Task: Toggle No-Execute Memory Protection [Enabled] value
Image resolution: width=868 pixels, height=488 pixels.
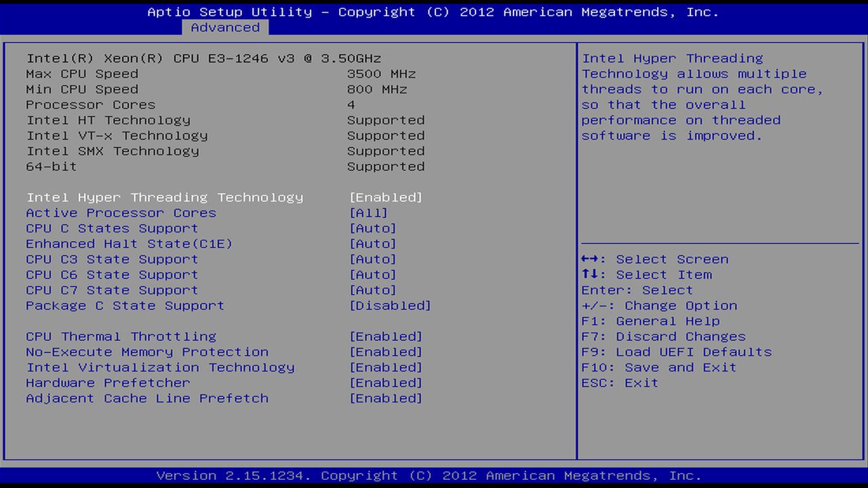Action: (x=386, y=352)
